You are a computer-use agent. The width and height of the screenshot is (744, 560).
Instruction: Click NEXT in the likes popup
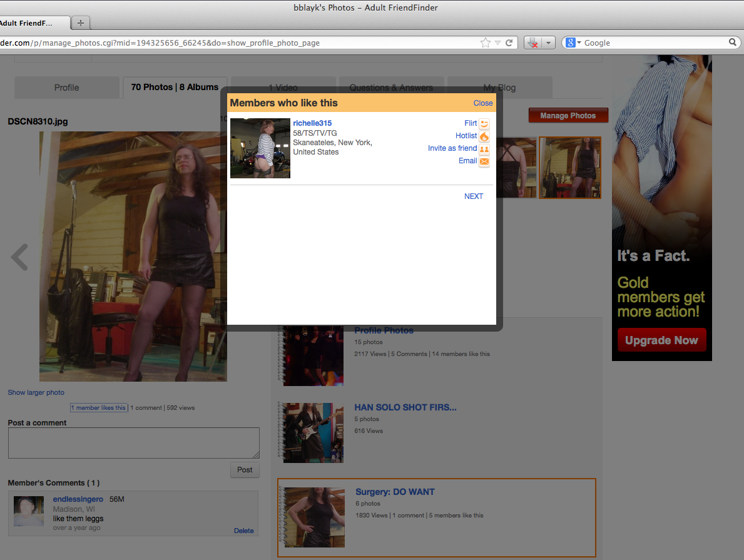point(473,196)
